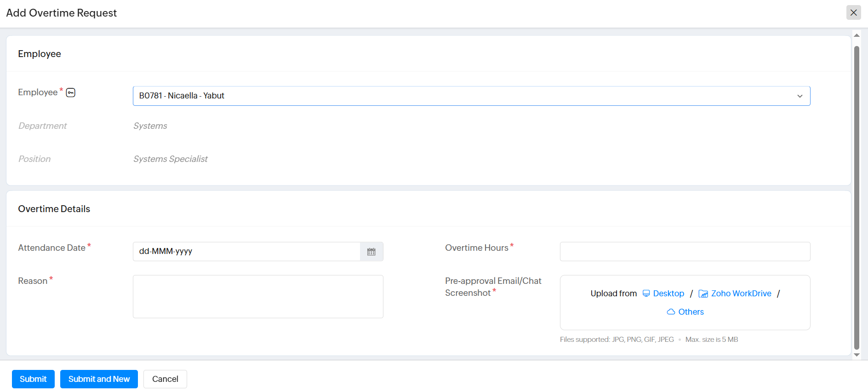Click the Others cloud icon

tap(671, 312)
